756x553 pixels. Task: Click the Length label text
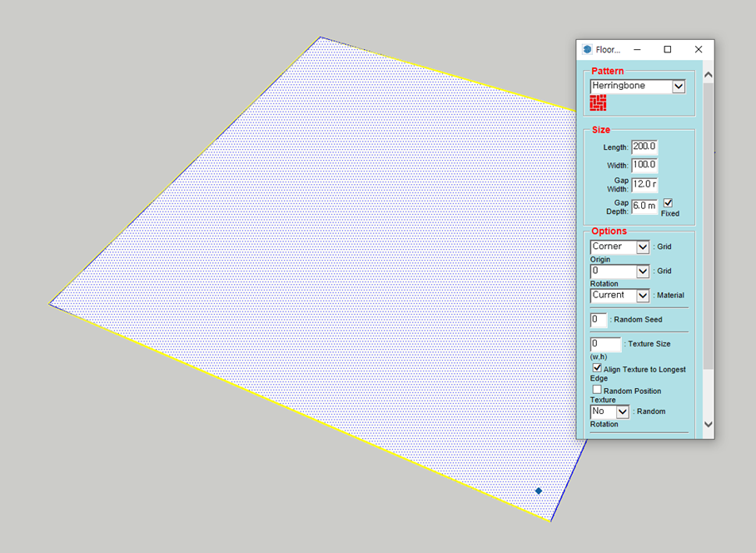615,147
